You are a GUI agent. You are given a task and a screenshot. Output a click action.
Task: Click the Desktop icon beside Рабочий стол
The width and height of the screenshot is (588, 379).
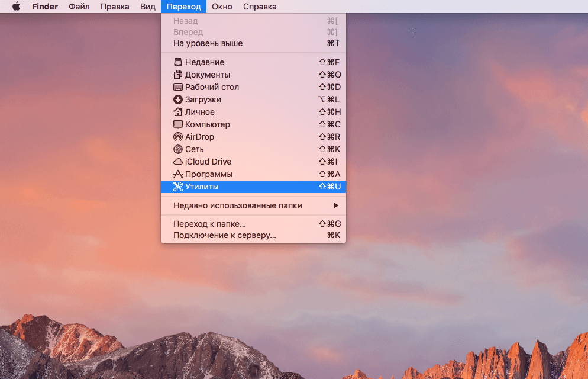(x=177, y=87)
